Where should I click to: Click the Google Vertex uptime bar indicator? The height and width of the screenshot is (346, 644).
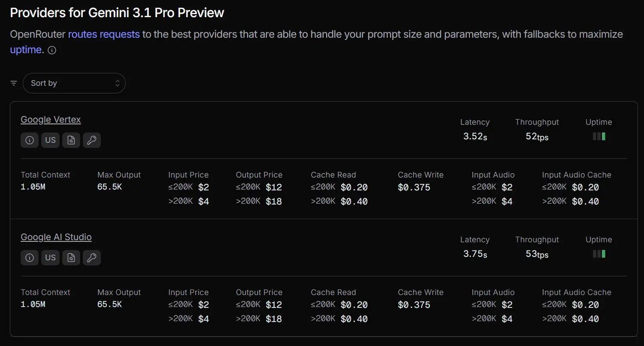click(599, 137)
